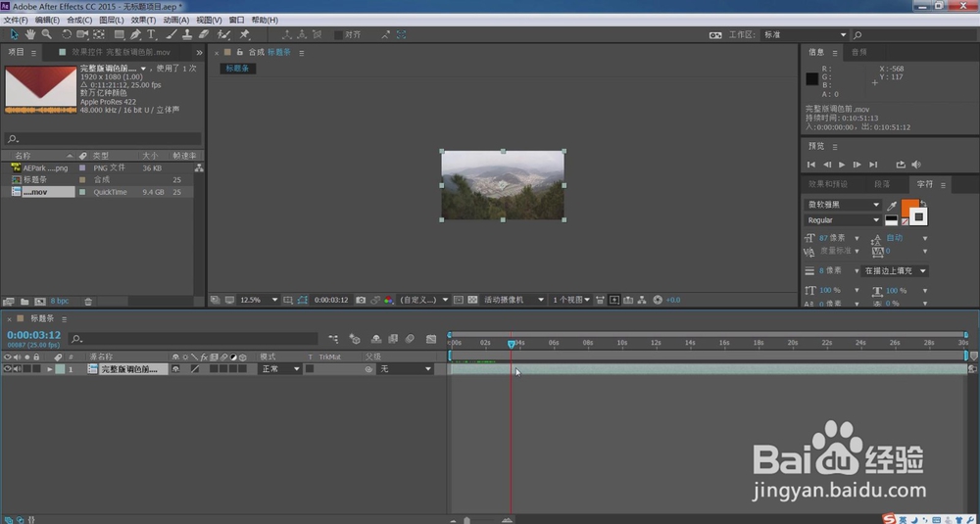This screenshot has height=524, width=980.
Task: Select the Clone Stamp tool
Action: (187, 34)
